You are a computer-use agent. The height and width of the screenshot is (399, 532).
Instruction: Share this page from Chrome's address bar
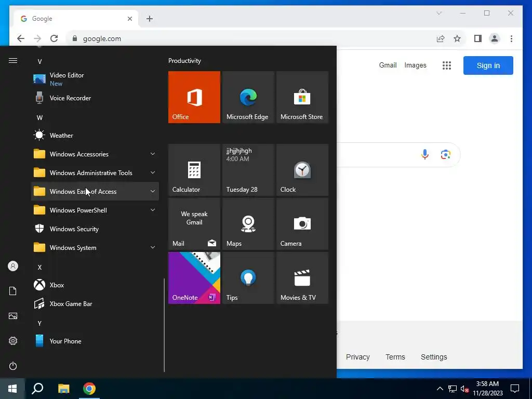(x=441, y=38)
